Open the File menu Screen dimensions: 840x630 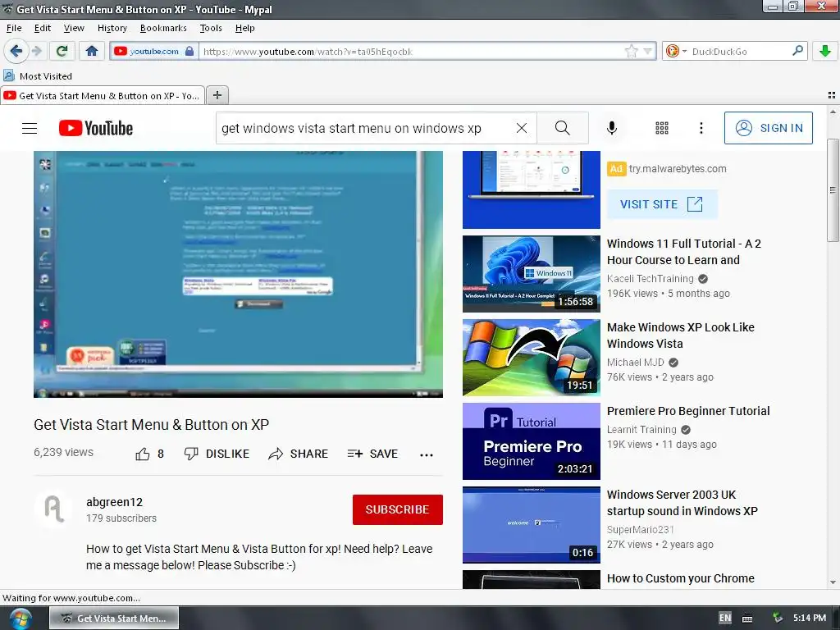click(14, 28)
